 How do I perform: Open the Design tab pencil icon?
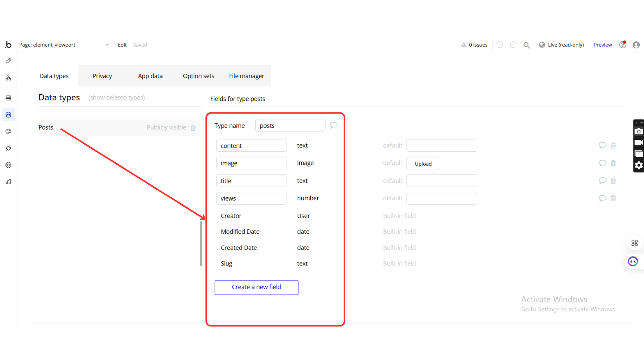point(8,61)
